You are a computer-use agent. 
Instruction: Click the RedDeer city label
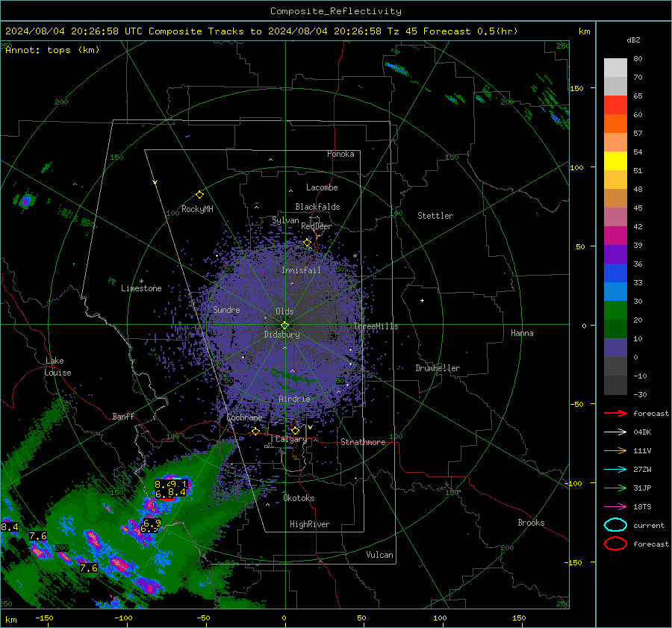[x=317, y=226]
